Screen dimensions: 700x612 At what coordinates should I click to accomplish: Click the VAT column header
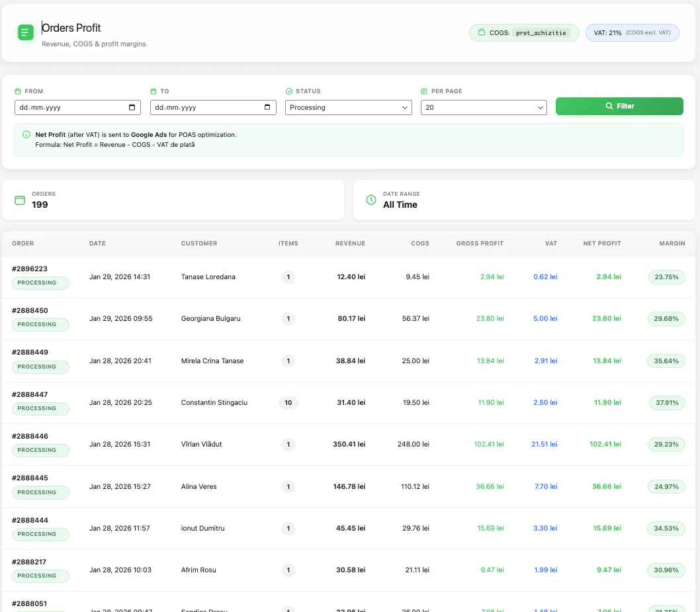(x=551, y=243)
